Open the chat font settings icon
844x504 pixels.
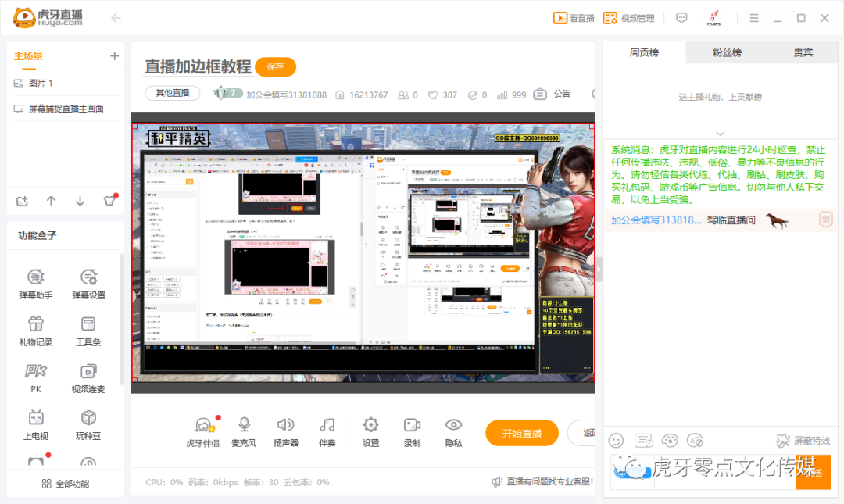[696, 441]
